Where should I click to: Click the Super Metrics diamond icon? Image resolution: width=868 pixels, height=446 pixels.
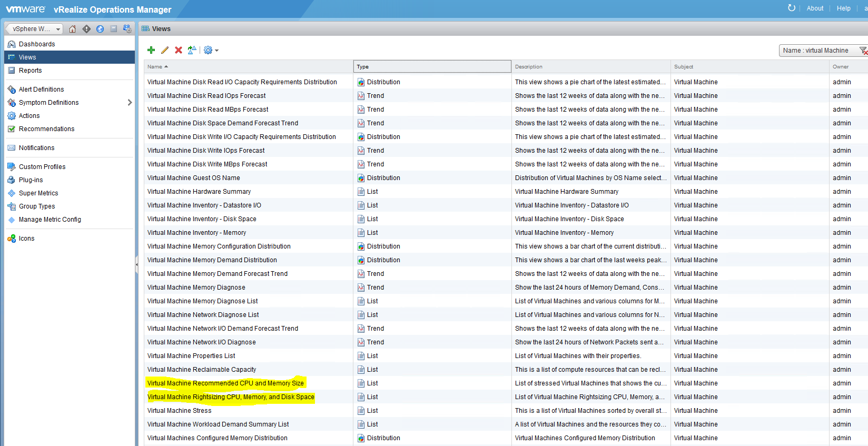pos(12,193)
